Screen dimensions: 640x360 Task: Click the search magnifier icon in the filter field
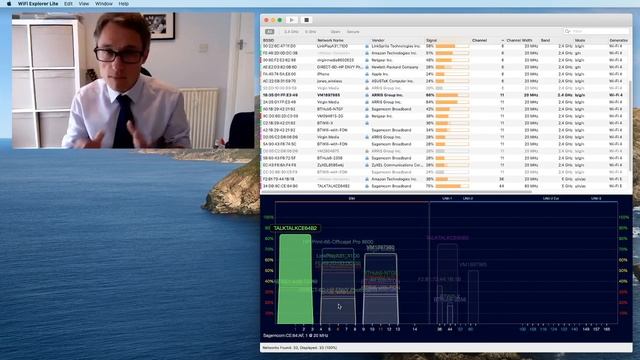tap(567, 31)
